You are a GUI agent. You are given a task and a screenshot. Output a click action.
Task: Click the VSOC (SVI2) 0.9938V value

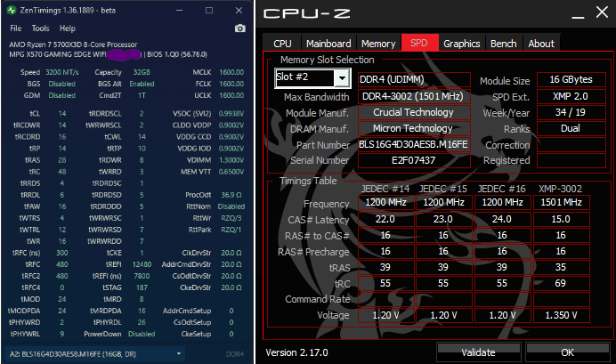point(231,114)
